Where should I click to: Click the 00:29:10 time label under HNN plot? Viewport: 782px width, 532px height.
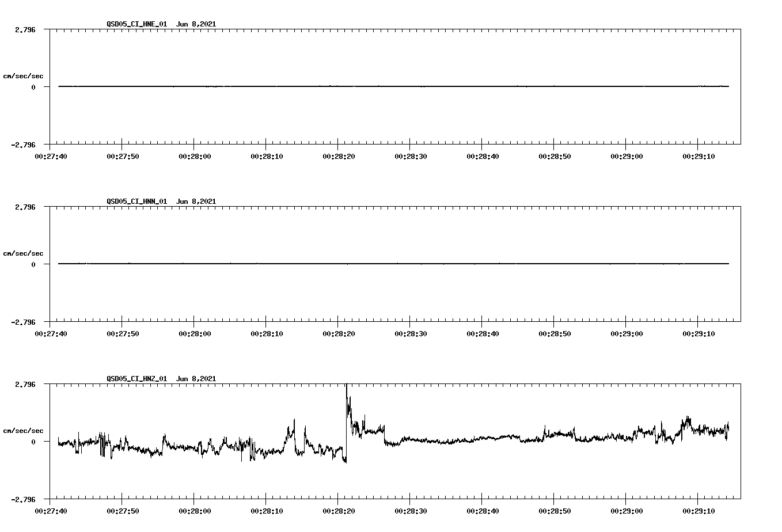(x=699, y=333)
